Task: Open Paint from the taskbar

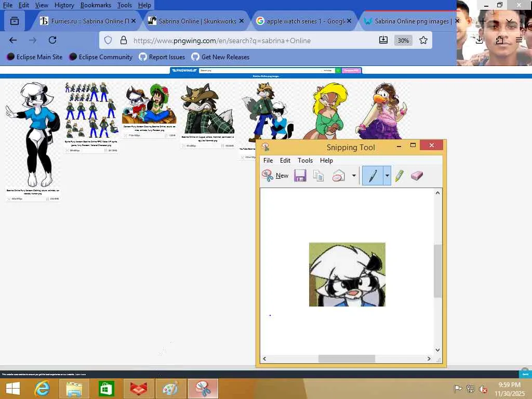Action: 170,389
